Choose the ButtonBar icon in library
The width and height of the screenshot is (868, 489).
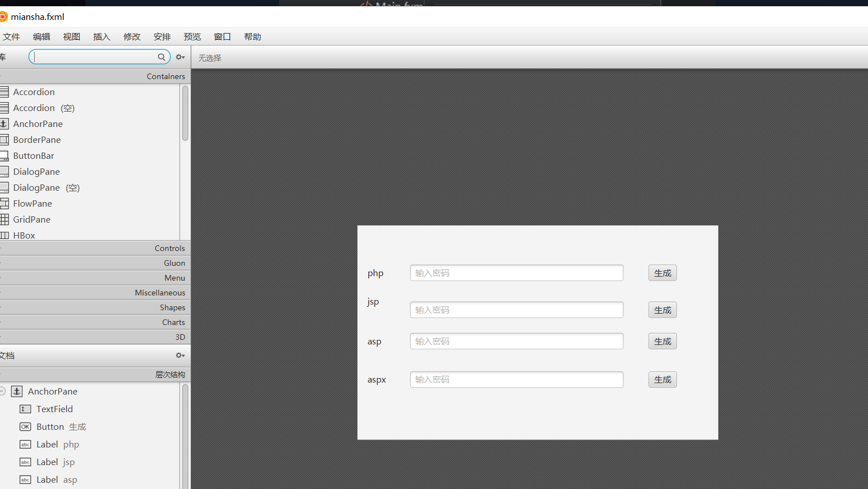point(5,155)
